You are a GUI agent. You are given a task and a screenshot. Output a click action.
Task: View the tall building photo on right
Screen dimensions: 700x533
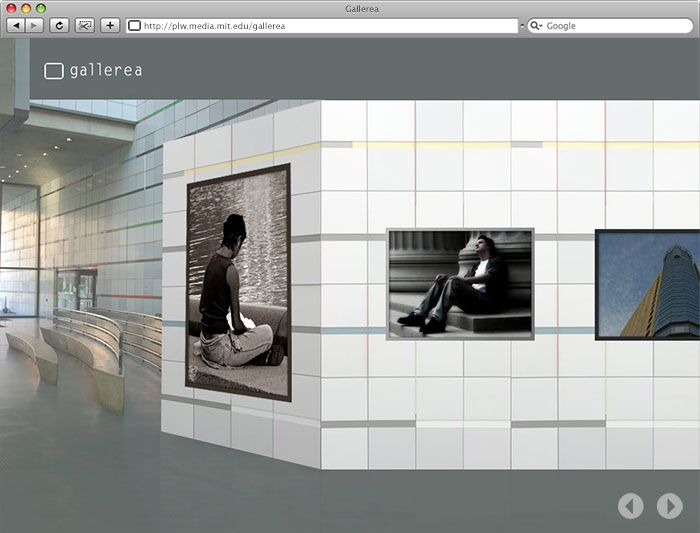[x=648, y=284]
